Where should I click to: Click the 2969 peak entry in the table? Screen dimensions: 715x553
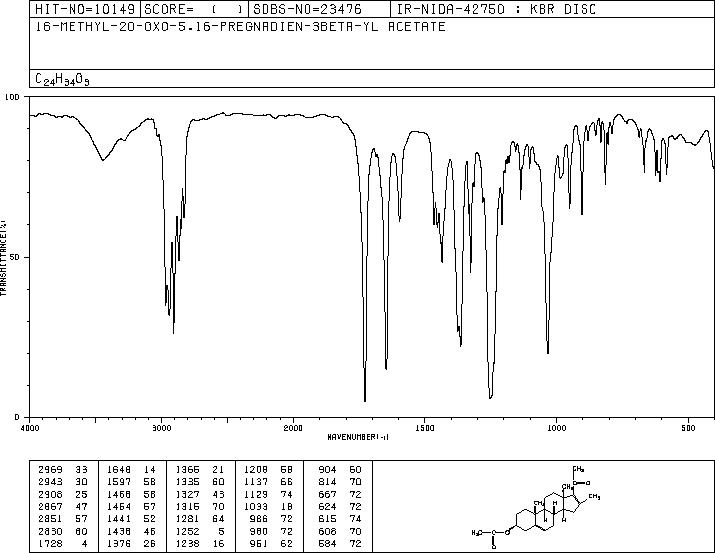tap(63, 469)
